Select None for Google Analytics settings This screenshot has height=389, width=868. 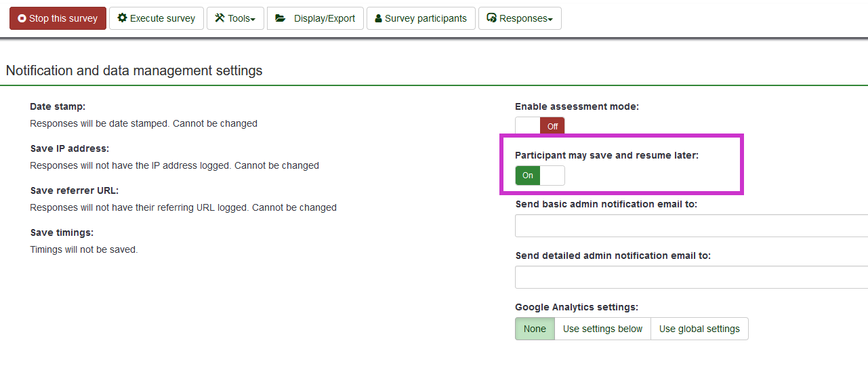pos(535,329)
